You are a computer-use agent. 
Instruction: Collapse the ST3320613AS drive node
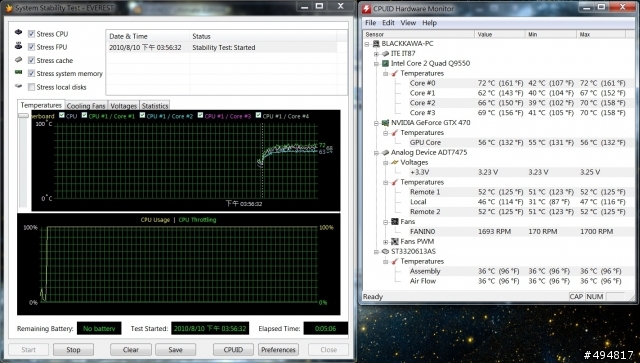[376, 252]
